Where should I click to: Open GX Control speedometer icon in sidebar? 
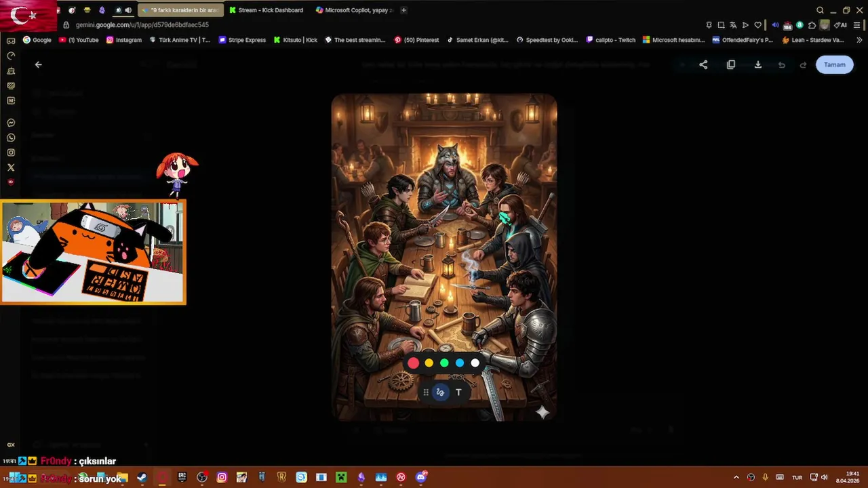point(11,56)
